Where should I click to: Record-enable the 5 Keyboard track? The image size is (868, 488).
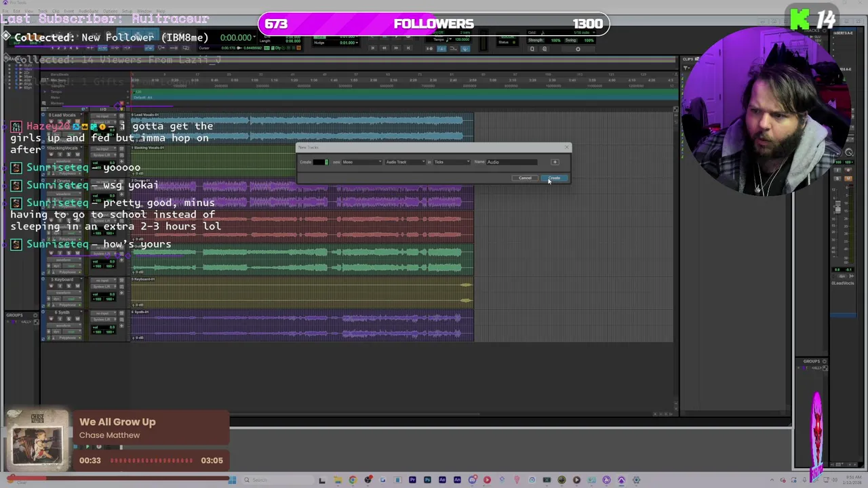click(x=51, y=286)
